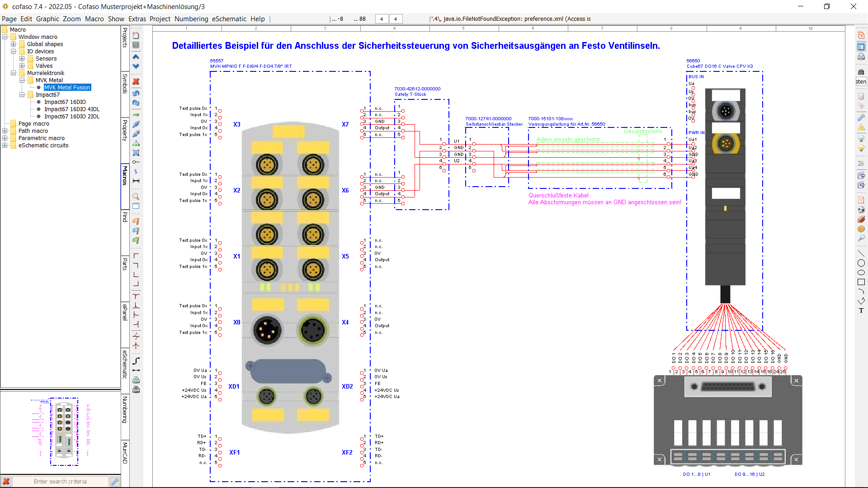Expand the Global shapes tree node
Image resolution: width=868 pixels, height=488 pixels.
(14, 44)
